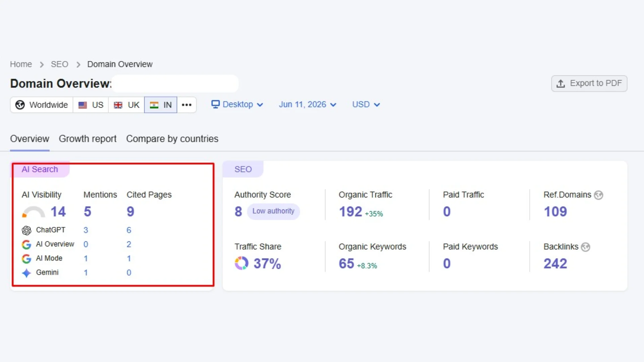
Task: Click Google icon beside AI Mode
Action: click(x=26, y=258)
